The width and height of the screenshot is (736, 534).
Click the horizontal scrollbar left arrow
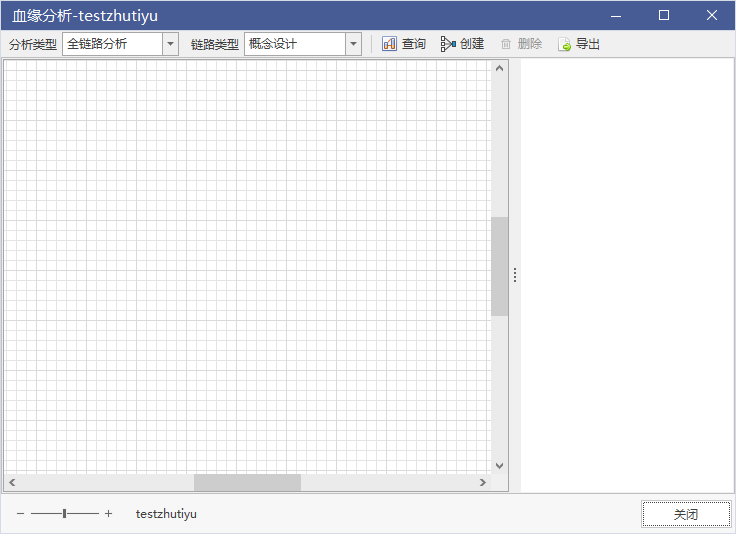(12, 482)
